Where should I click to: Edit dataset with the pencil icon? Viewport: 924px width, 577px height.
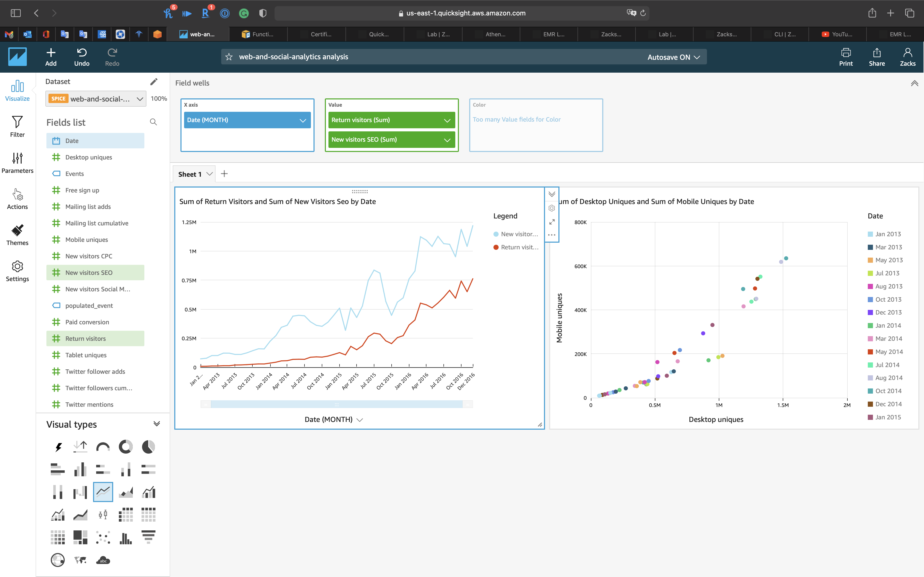154,82
